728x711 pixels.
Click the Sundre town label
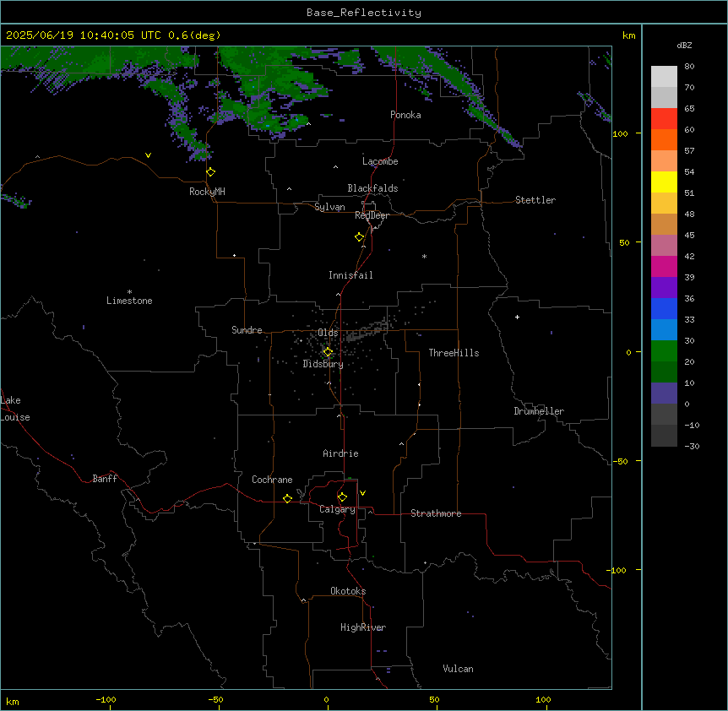pos(247,330)
